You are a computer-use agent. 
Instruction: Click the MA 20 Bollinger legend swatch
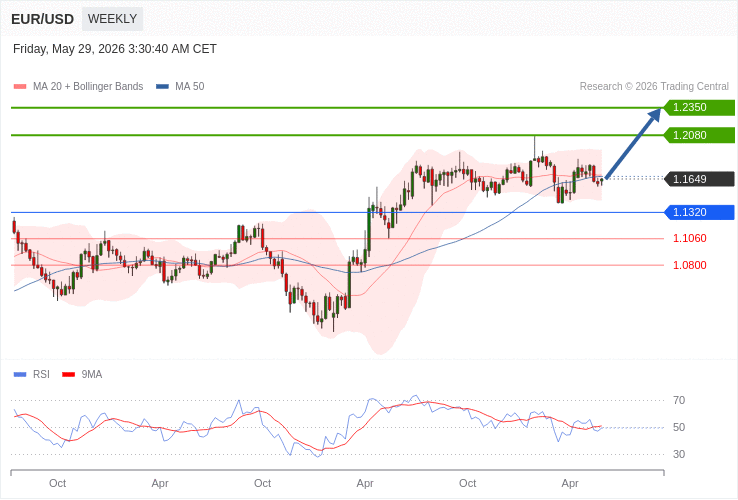click(x=20, y=87)
